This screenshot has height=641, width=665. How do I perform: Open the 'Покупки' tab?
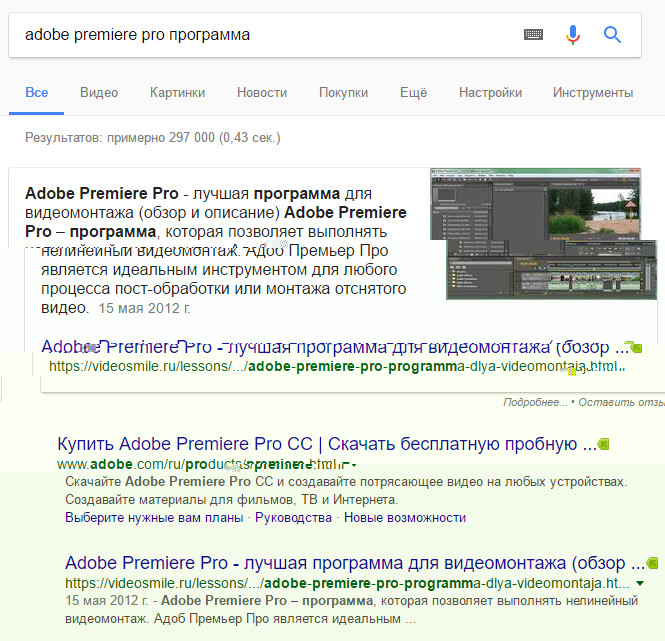click(344, 92)
